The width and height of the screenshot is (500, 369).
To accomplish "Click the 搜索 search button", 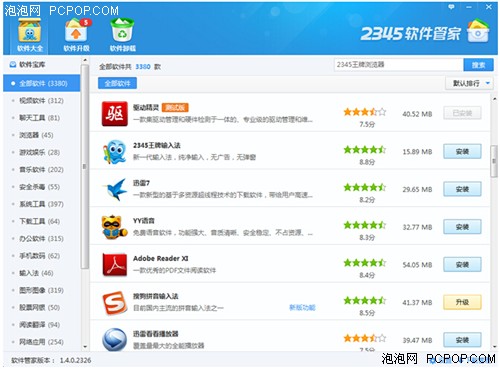I will 478,65.
